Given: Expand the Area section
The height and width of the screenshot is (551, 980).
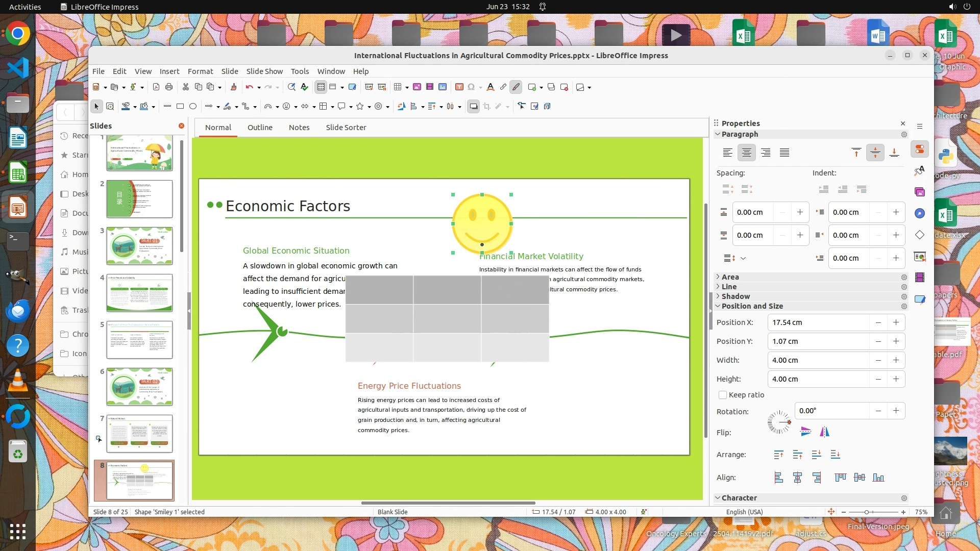Looking at the screenshot, I should pos(730,277).
